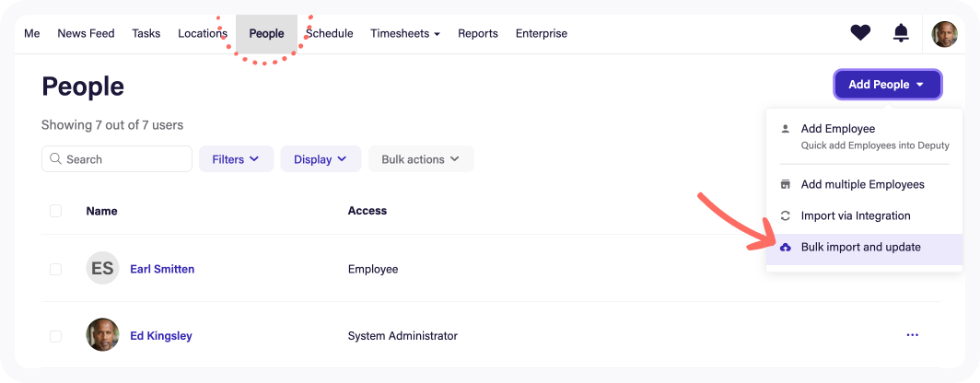Open the notifications bell

[901, 33]
